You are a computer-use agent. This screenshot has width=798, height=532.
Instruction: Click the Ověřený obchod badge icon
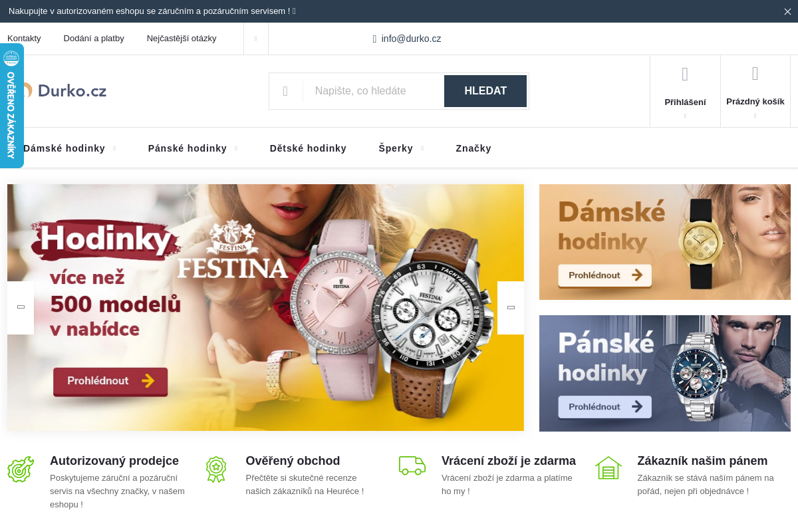pos(216,469)
